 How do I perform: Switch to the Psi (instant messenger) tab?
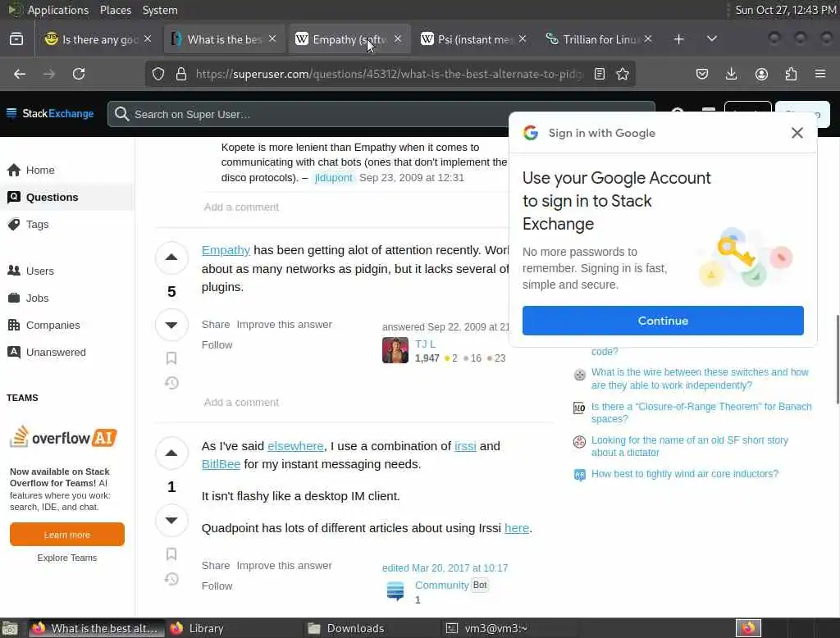click(x=475, y=39)
